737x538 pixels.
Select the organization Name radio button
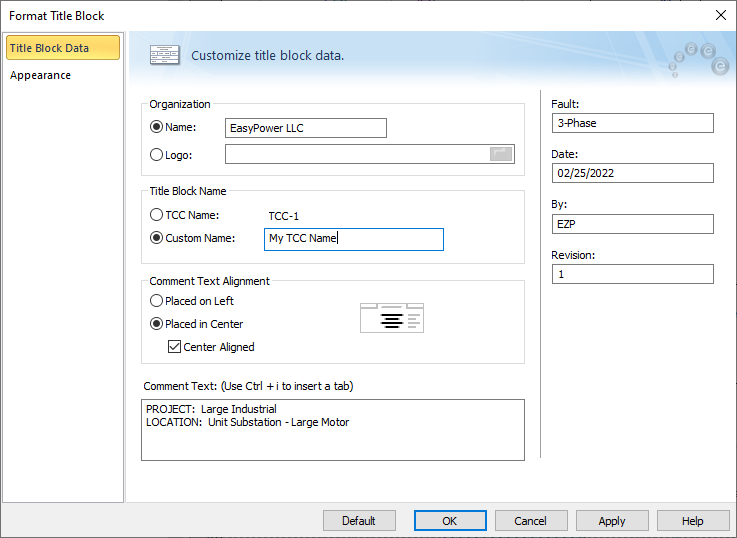click(156, 127)
